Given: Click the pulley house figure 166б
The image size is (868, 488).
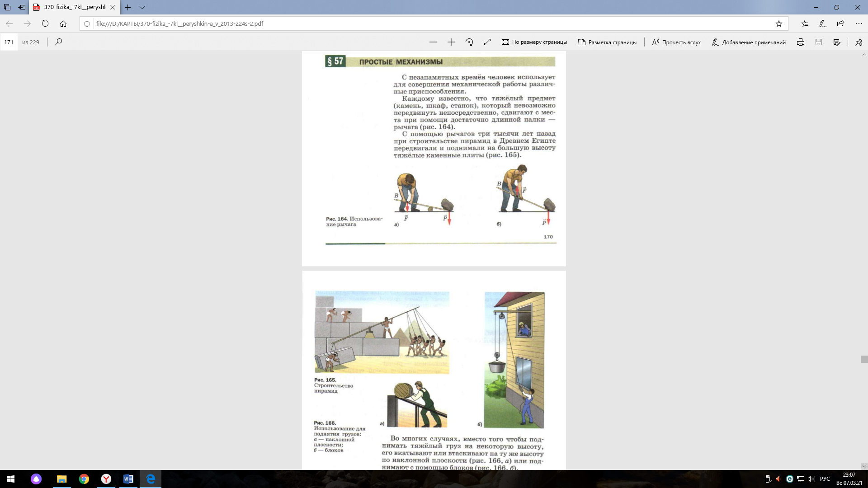Looking at the screenshot, I should [x=514, y=360].
